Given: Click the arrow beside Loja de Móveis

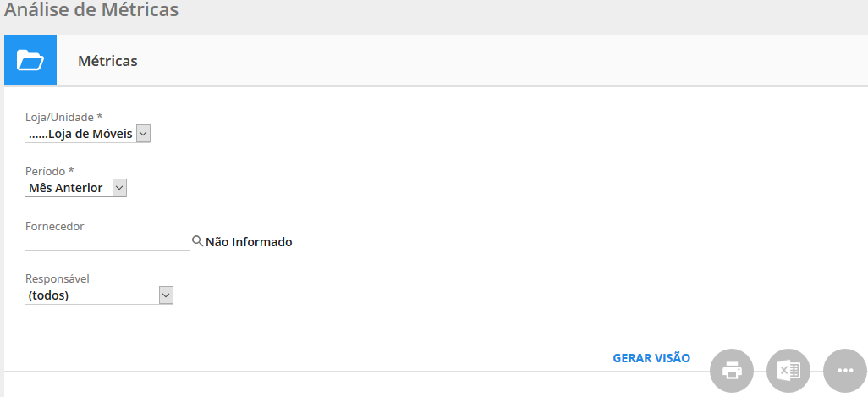Looking at the screenshot, I should [143, 134].
